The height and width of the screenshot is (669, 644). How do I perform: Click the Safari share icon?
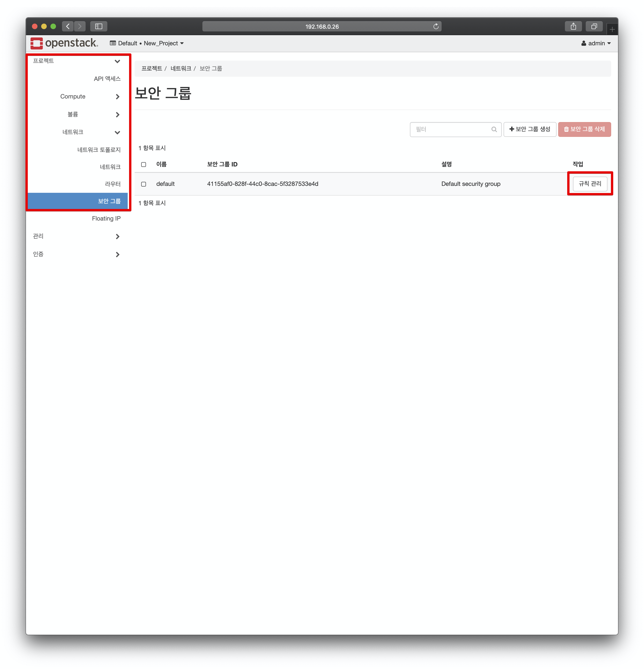(x=573, y=27)
